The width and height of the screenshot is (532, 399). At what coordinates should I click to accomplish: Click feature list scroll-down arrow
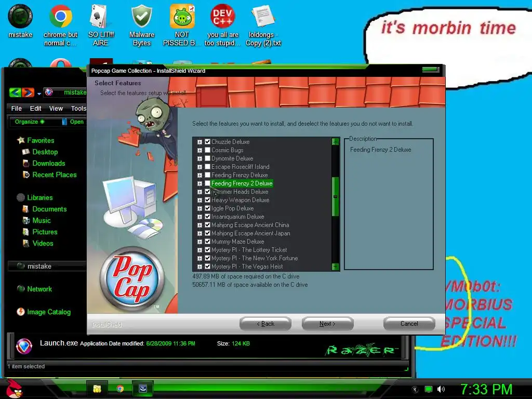[335, 267]
